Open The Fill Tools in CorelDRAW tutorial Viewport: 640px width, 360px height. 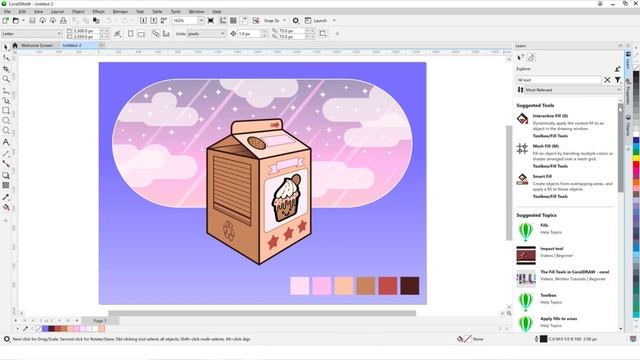(x=574, y=272)
